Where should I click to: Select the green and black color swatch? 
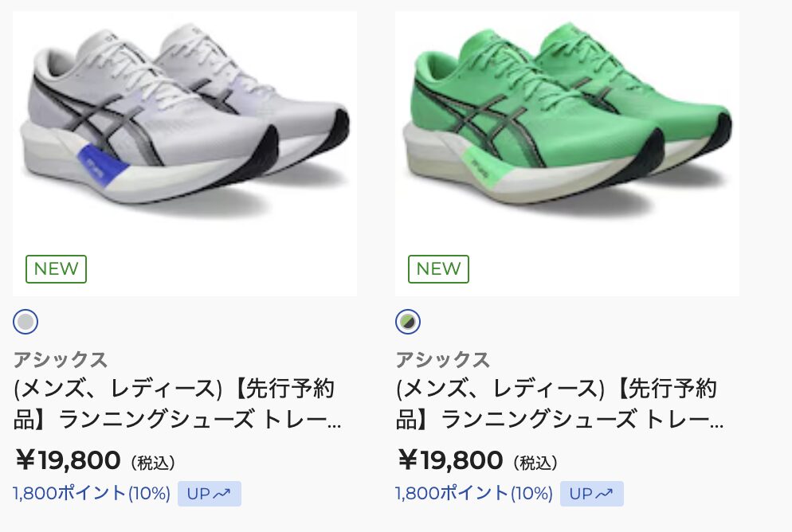coord(408,322)
